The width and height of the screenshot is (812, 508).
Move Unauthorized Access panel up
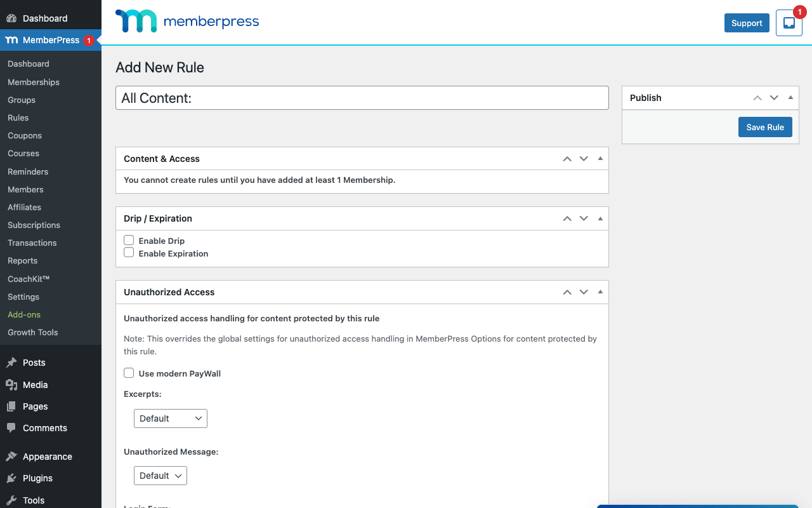[x=567, y=292]
